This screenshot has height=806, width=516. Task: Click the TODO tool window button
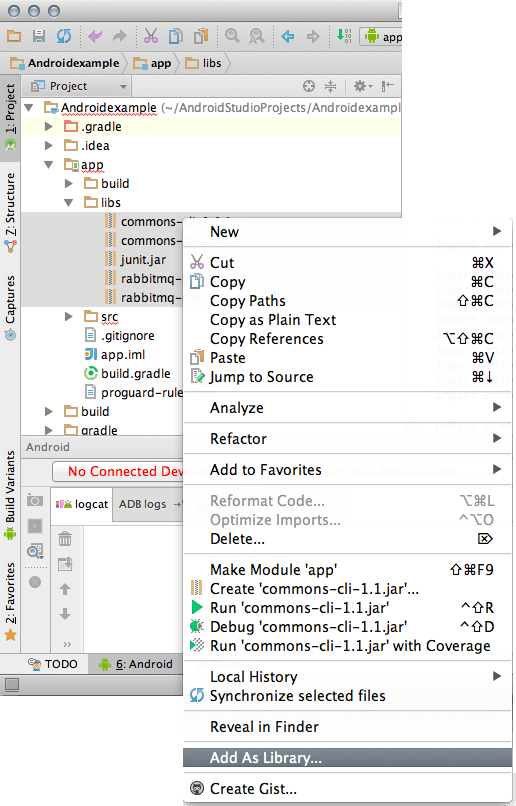[x=52, y=664]
